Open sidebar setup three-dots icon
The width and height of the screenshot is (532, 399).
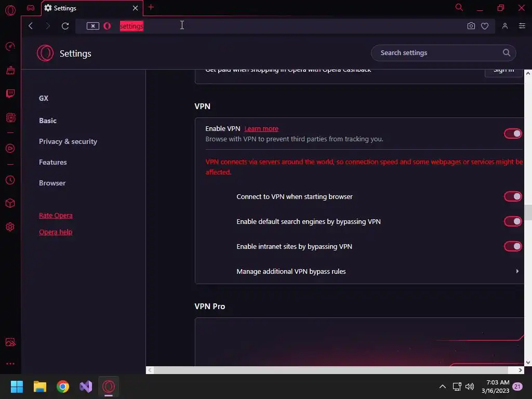point(10,363)
